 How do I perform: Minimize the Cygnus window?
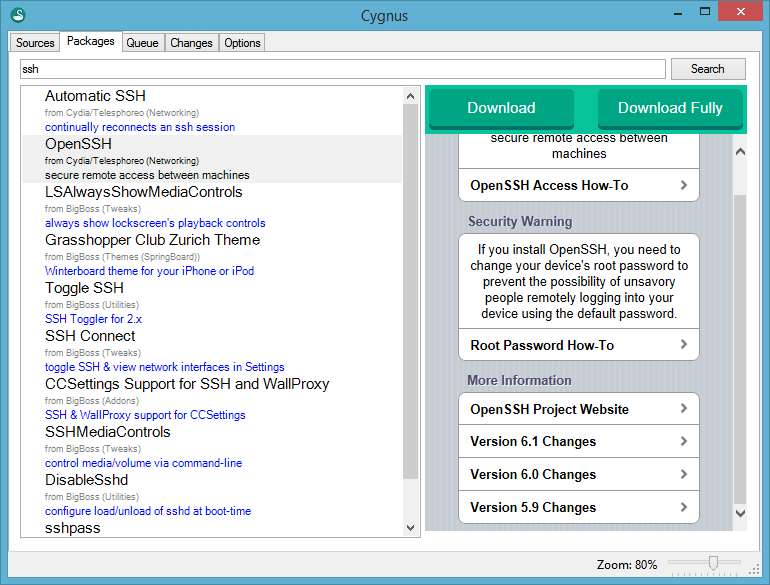point(678,13)
